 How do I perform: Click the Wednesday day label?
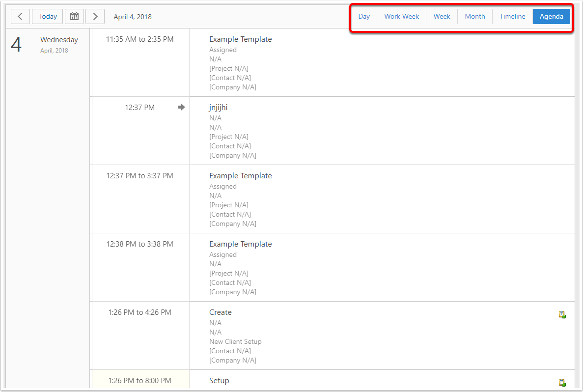59,40
